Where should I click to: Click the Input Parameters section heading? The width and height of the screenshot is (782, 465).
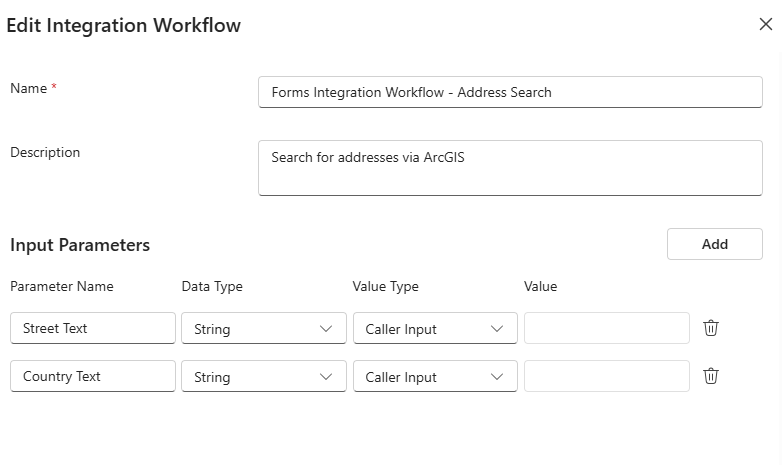[80, 245]
